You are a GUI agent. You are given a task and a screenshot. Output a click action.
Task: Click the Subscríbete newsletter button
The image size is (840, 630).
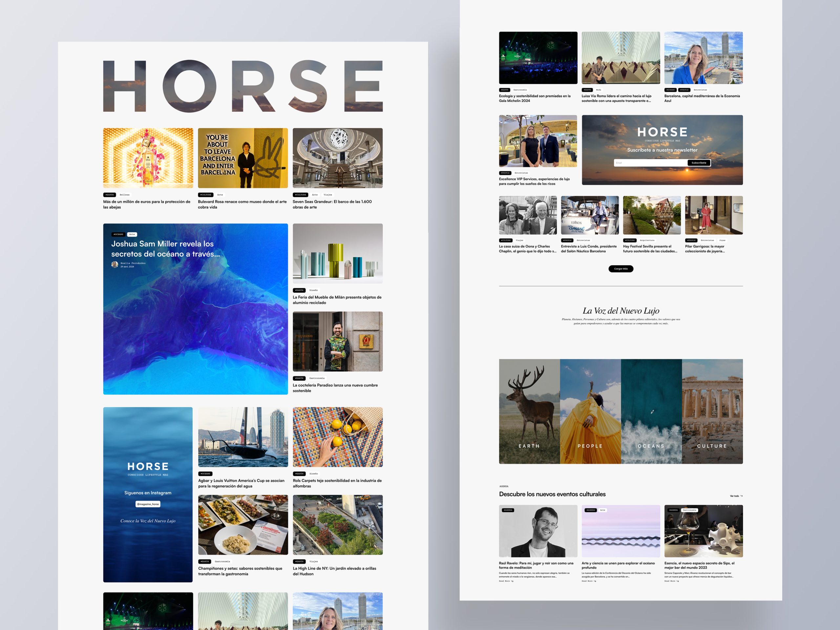(x=699, y=163)
